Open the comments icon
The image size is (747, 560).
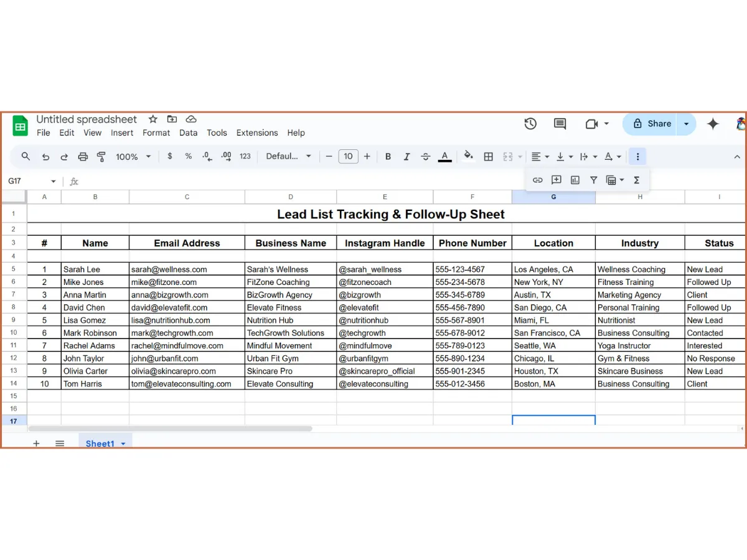coord(560,124)
